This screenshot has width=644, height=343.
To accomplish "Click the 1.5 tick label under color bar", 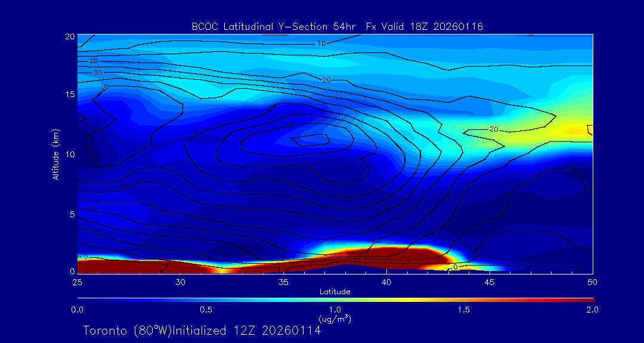I will coord(463,310).
